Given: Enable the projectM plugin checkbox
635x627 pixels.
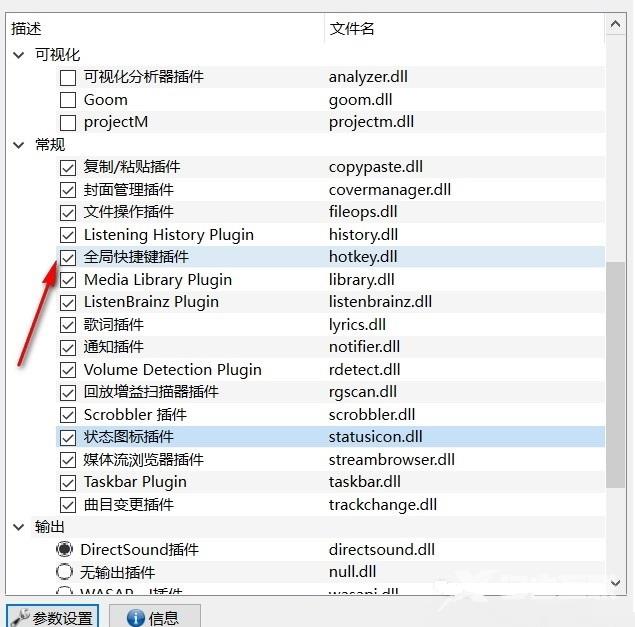Looking at the screenshot, I should [x=68, y=122].
